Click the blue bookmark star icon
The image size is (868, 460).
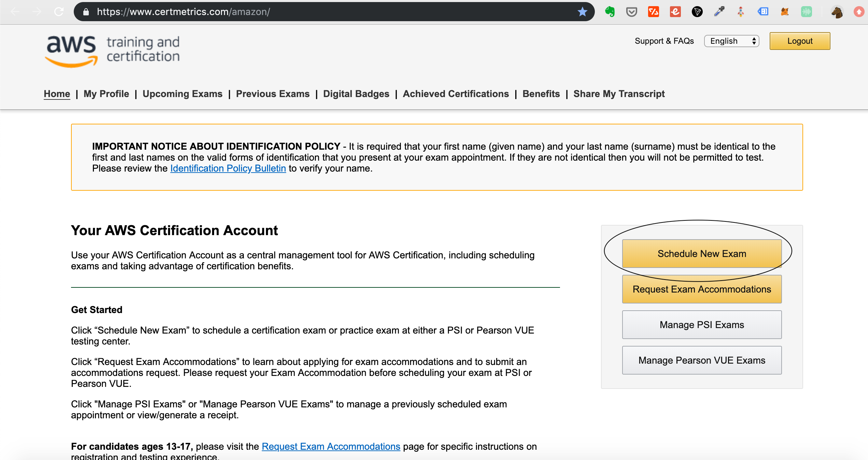583,12
